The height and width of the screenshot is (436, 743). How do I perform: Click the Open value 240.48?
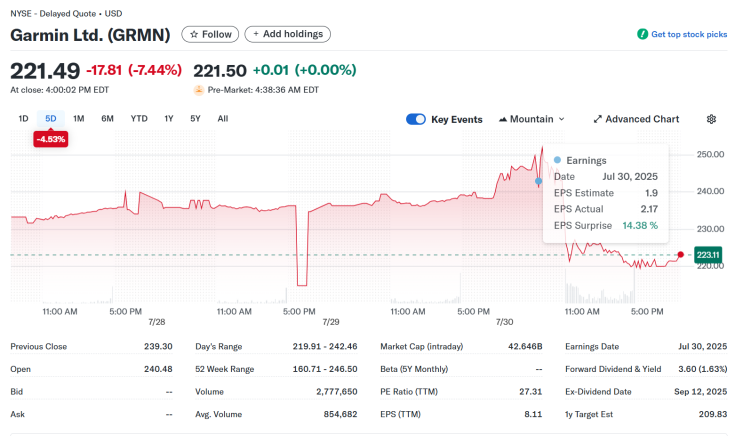158,369
